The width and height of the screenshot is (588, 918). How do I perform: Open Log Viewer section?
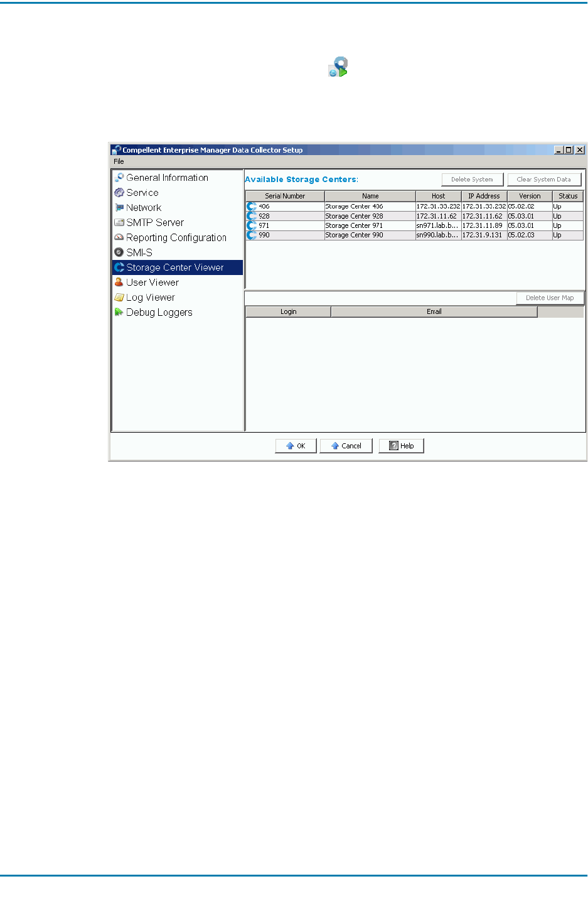(151, 298)
